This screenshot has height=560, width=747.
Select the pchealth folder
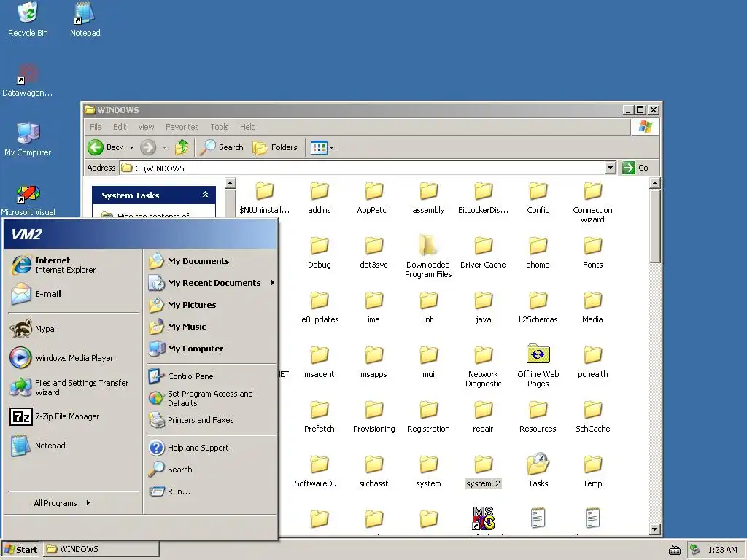pyautogui.click(x=592, y=362)
